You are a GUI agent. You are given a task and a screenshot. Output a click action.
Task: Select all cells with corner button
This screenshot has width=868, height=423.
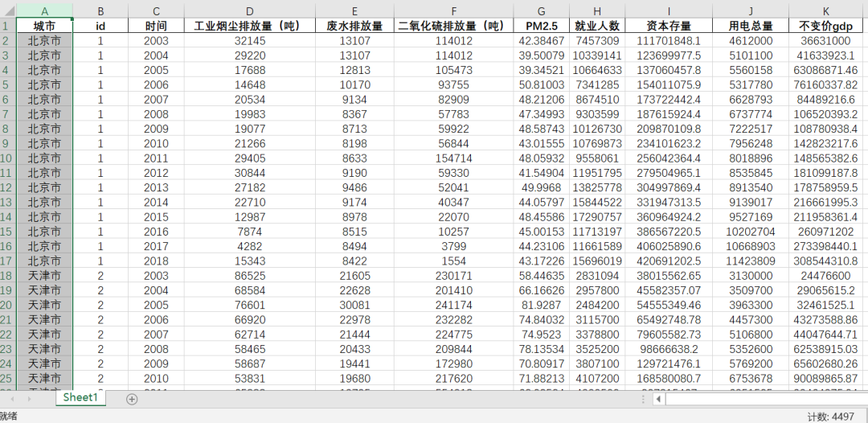click(x=8, y=11)
